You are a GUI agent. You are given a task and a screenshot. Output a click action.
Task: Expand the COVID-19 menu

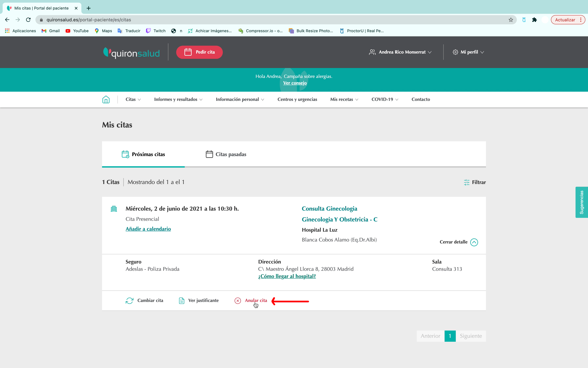coord(385,99)
